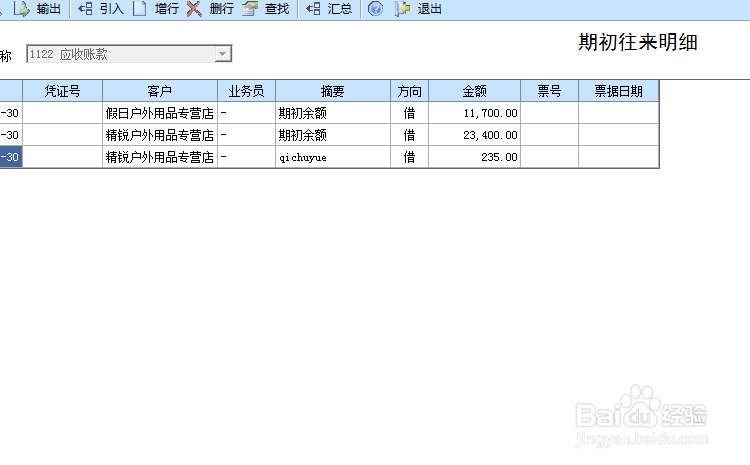Select 精锐户外用品专营店 in the 235.00 row
The width and height of the screenshot is (750, 465).
[x=160, y=157]
